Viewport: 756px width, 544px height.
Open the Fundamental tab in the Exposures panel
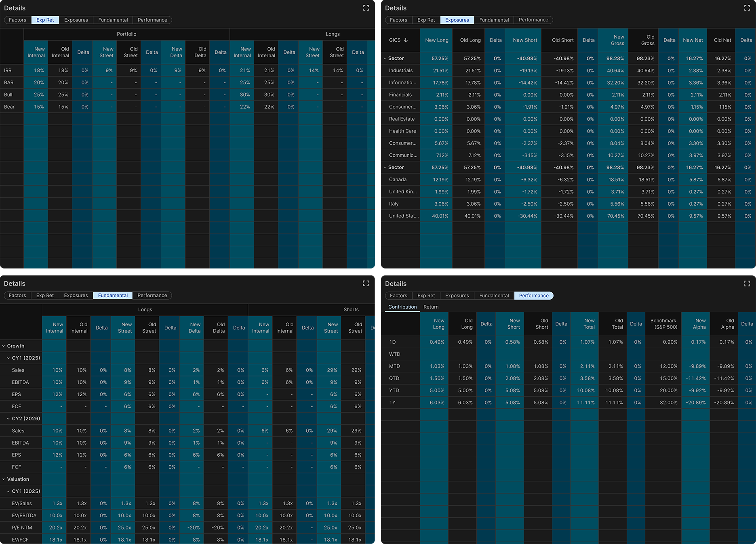[494, 20]
